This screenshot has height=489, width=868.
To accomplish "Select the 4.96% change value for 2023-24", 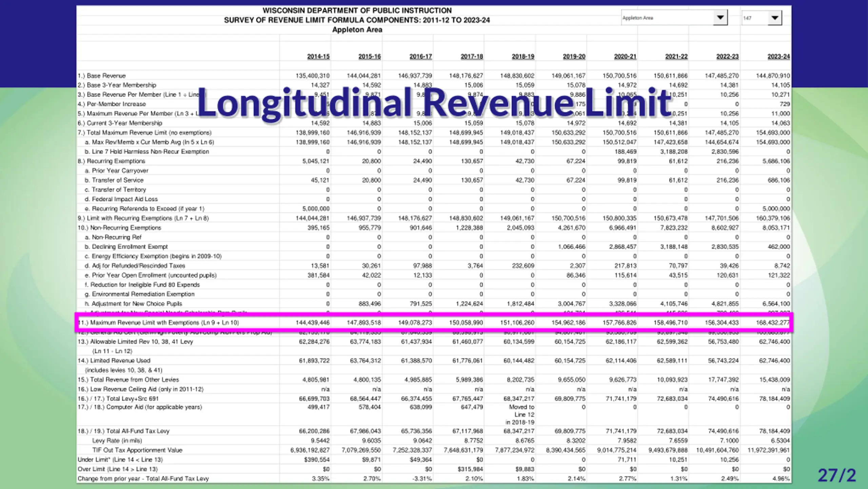I will click(780, 479).
